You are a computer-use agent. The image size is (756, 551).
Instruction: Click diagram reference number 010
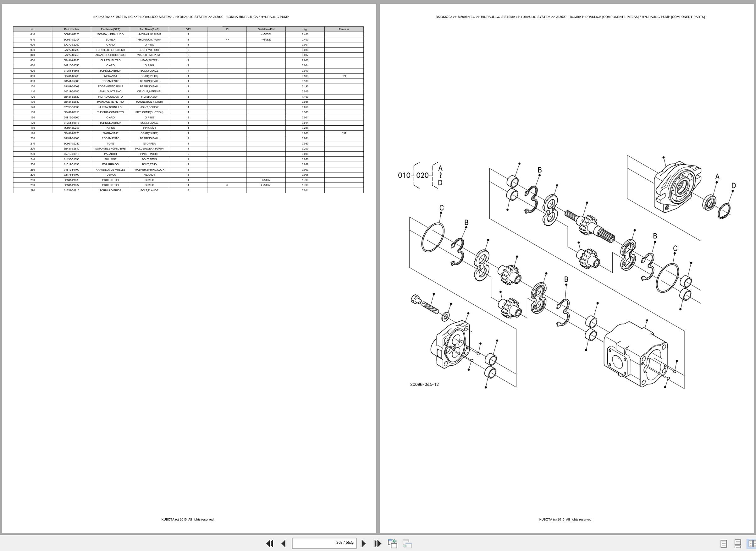(x=404, y=175)
